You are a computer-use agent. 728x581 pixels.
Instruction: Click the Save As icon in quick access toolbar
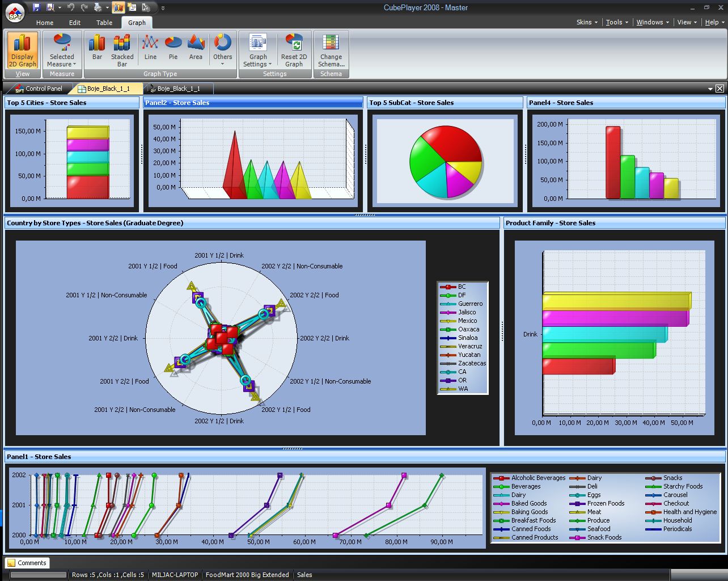(50, 7)
